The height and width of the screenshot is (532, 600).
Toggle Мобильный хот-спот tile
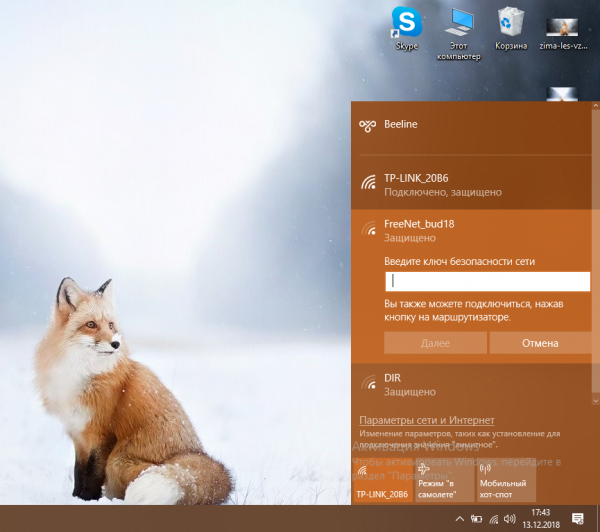click(506, 481)
